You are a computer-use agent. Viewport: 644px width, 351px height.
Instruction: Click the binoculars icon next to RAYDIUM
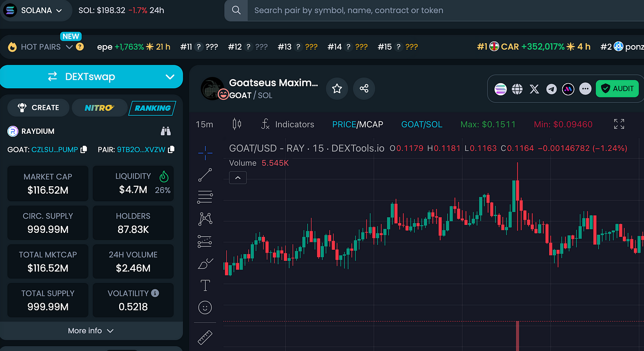click(x=166, y=131)
